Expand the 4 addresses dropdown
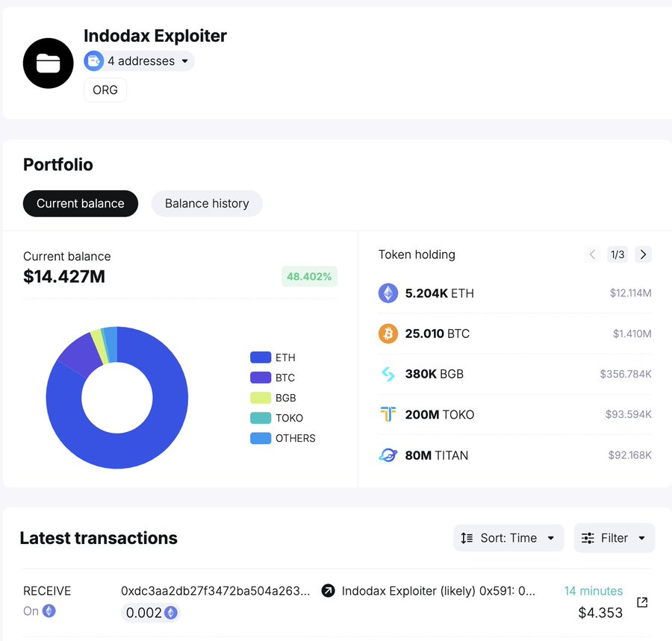The image size is (672, 641). 184,61
